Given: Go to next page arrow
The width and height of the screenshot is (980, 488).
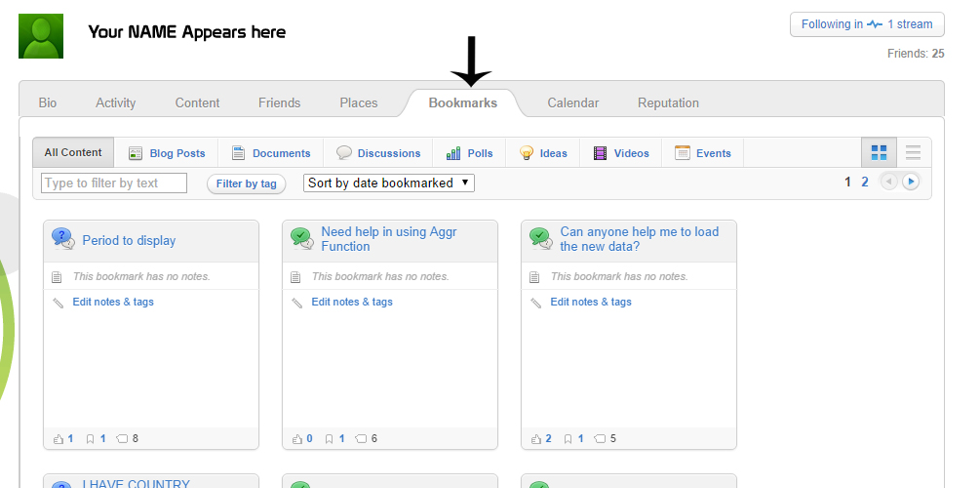Looking at the screenshot, I should [x=911, y=182].
